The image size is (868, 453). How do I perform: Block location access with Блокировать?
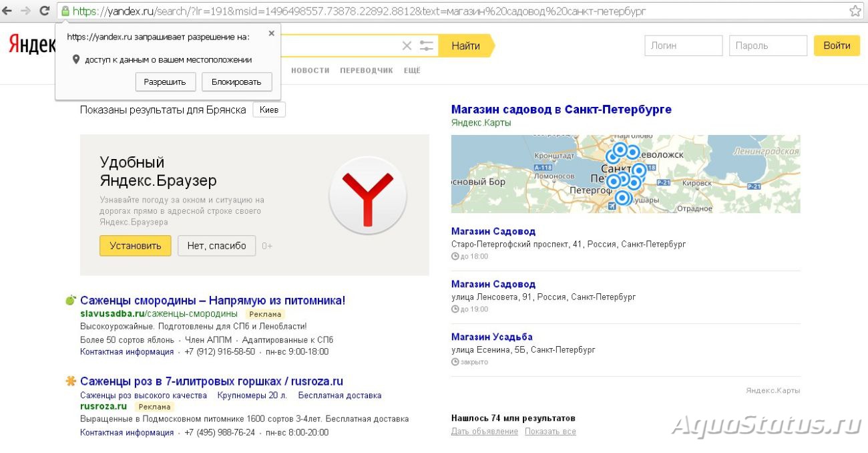click(x=236, y=82)
